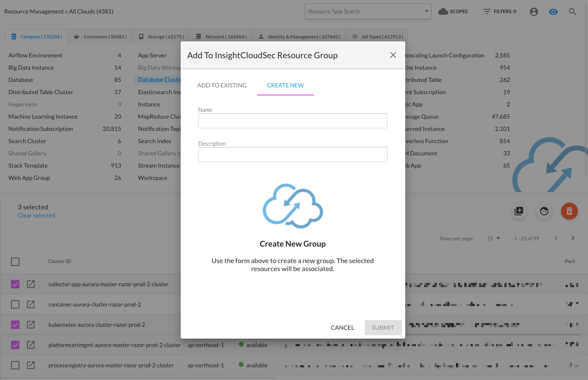This screenshot has height=380, width=588.
Task: Select Autoscaling Launch Configuration resource type
Action: point(444,55)
